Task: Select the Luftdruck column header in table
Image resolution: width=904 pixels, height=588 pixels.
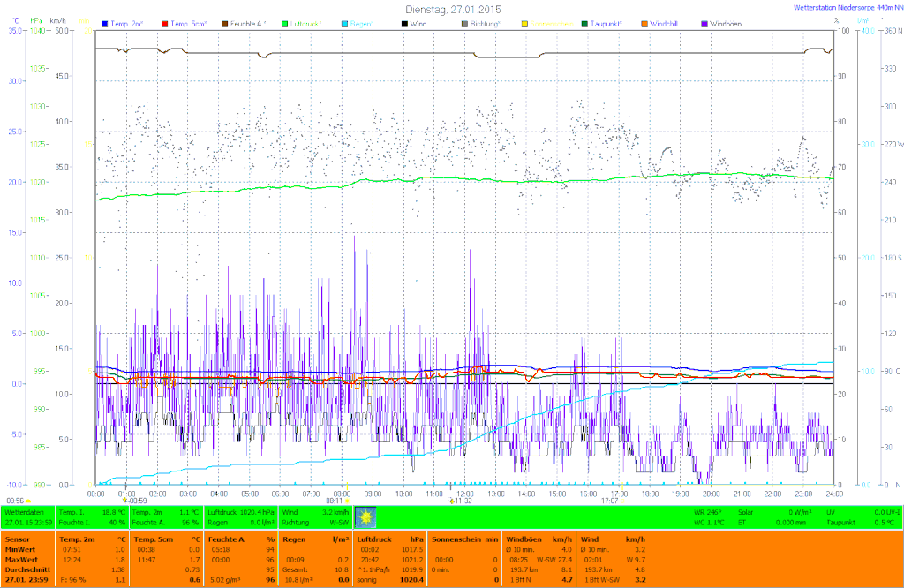Action: point(373,539)
